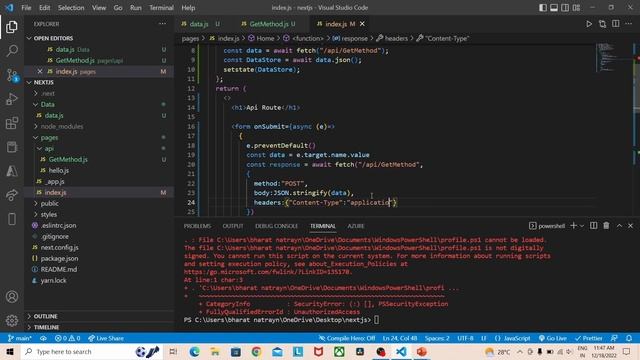
Task: Open the Customize Layout icon
Action: (x=576, y=8)
